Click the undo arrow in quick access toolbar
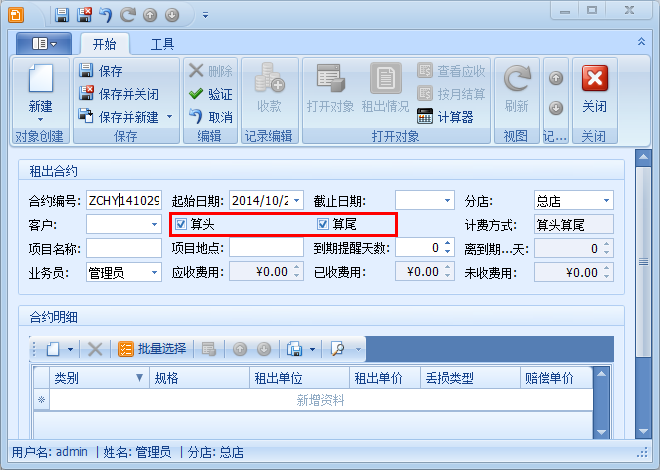The height and width of the screenshot is (470, 660). pos(106,15)
